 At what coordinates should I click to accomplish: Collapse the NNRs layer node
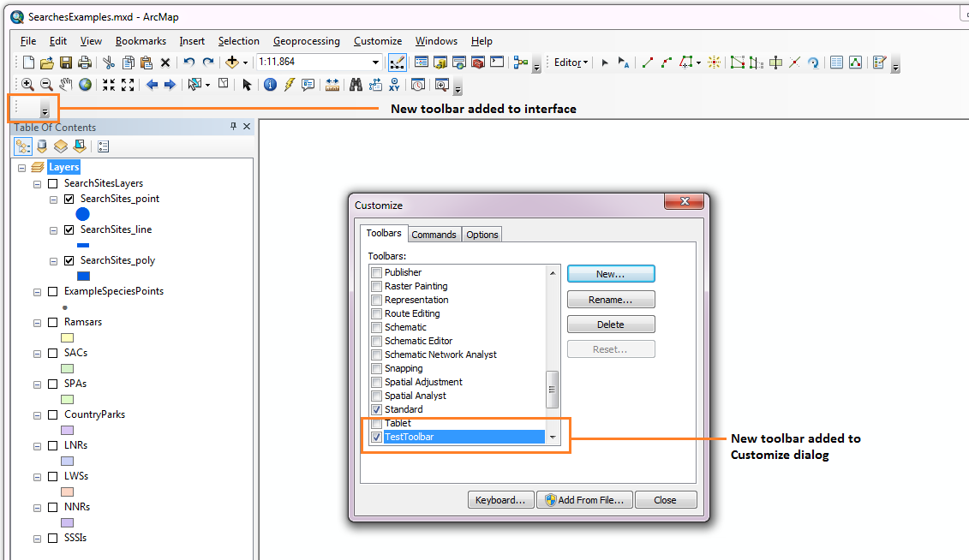(x=37, y=508)
